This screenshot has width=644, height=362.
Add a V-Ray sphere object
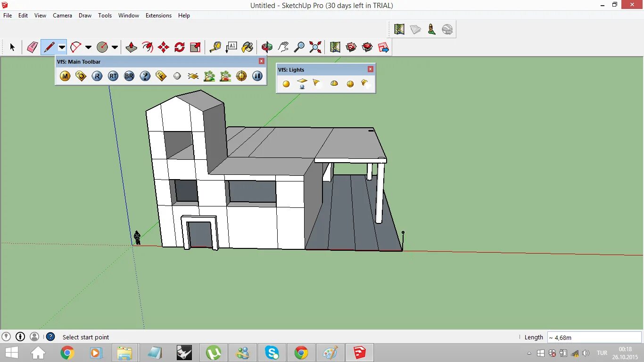(x=177, y=76)
